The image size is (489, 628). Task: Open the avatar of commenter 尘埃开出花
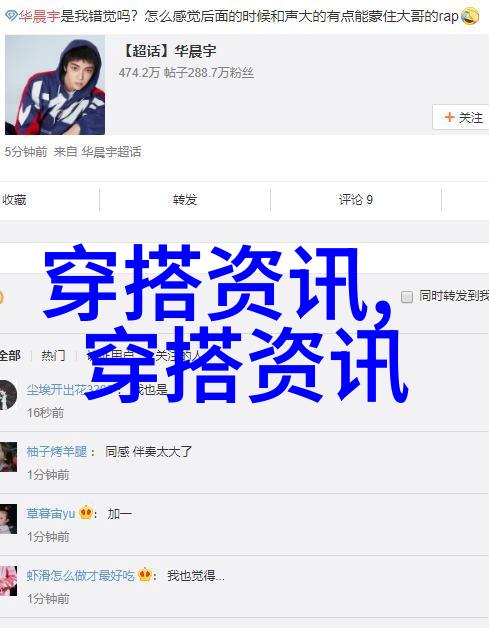(8, 395)
